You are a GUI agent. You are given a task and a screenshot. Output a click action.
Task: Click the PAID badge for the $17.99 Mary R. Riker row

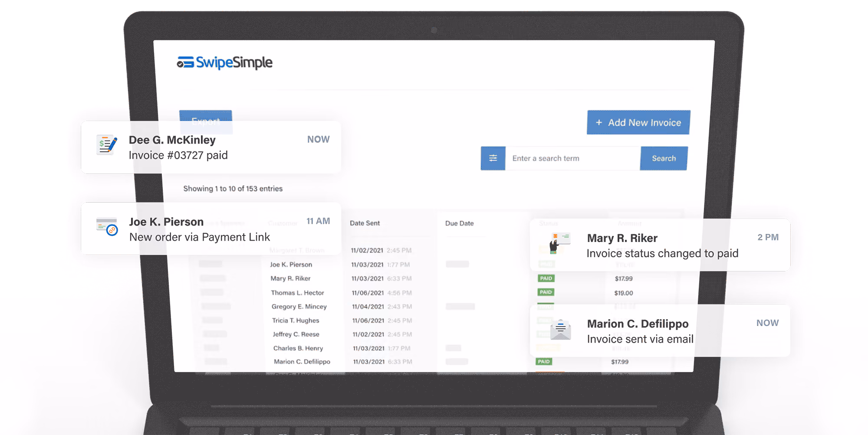point(546,278)
